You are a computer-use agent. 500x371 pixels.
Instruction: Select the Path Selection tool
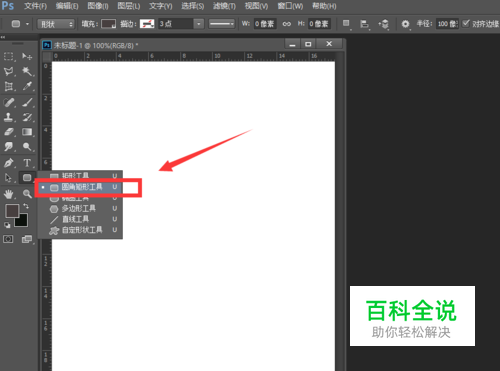(x=9, y=178)
